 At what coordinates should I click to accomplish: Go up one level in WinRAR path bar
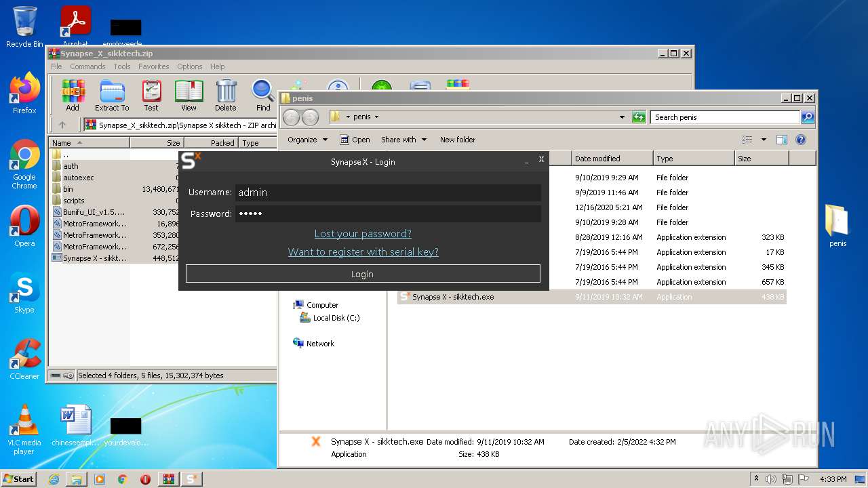coord(62,125)
